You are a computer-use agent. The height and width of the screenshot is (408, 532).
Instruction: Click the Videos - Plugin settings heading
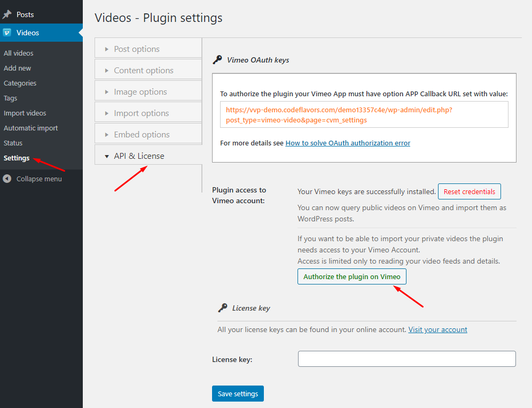coord(159,18)
